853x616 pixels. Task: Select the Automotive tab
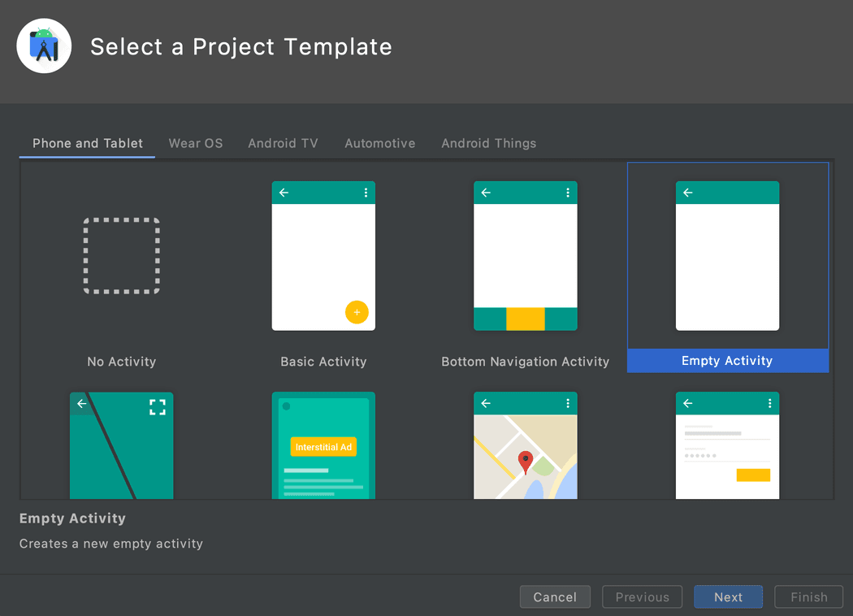coord(379,143)
